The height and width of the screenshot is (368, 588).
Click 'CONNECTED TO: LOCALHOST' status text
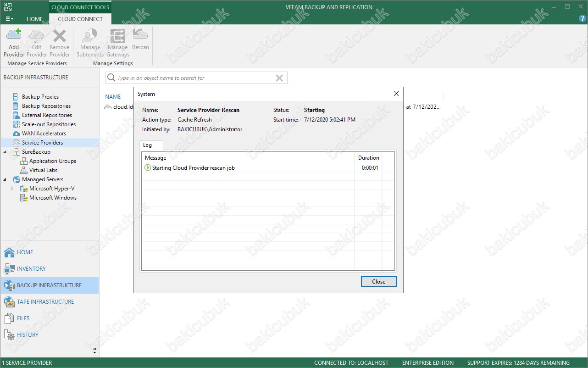click(x=352, y=363)
